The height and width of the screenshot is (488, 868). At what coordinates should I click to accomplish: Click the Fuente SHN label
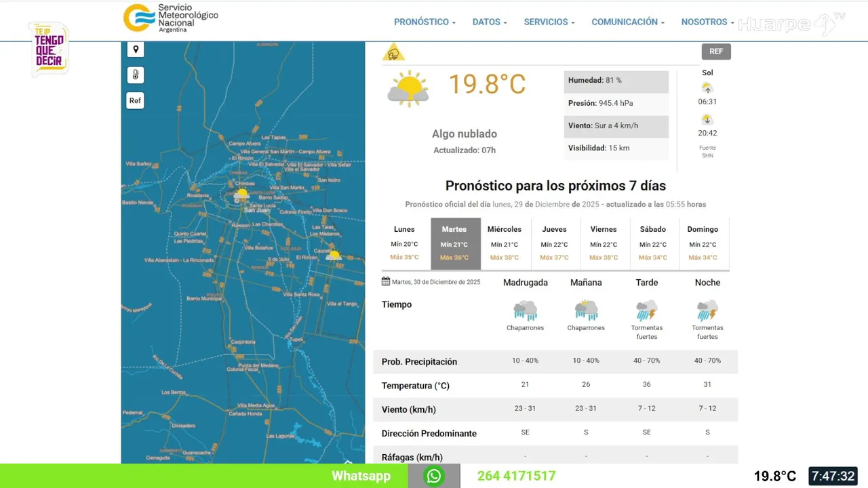pyautogui.click(x=707, y=152)
